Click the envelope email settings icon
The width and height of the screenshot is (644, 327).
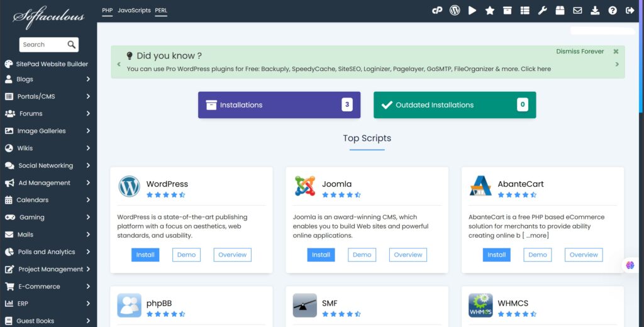(x=577, y=11)
